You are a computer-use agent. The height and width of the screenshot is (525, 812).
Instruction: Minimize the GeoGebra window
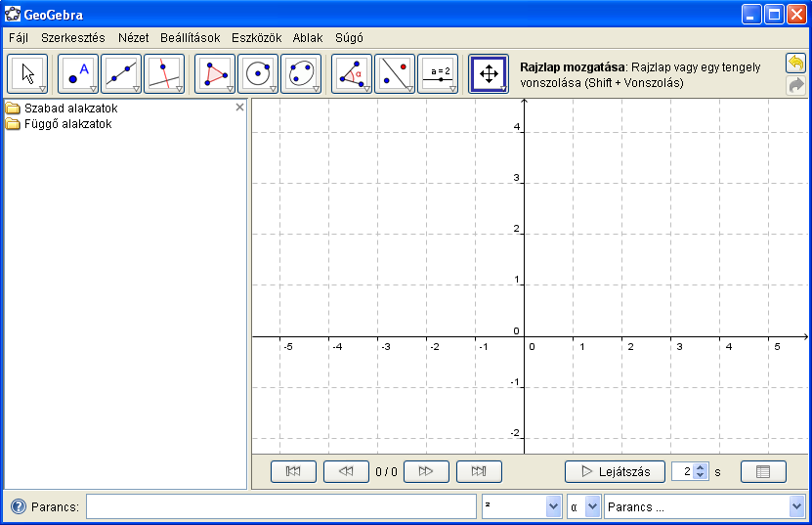pos(750,15)
